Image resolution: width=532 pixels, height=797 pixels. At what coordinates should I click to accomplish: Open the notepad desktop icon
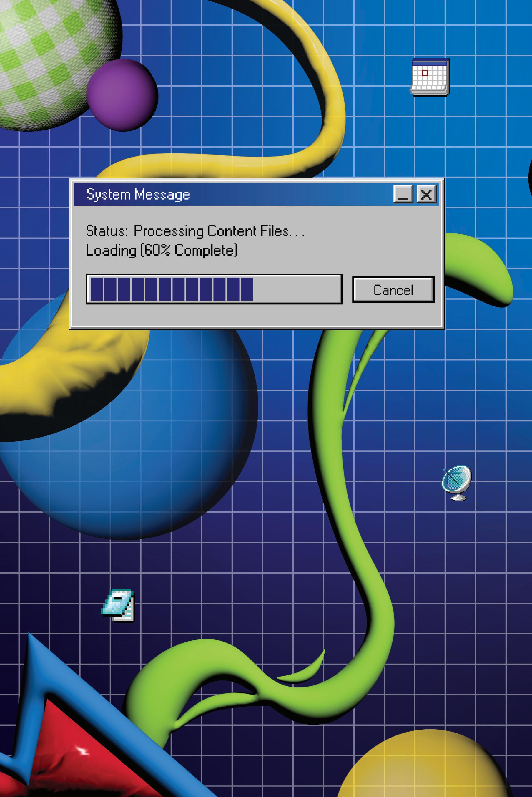coord(118,606)
